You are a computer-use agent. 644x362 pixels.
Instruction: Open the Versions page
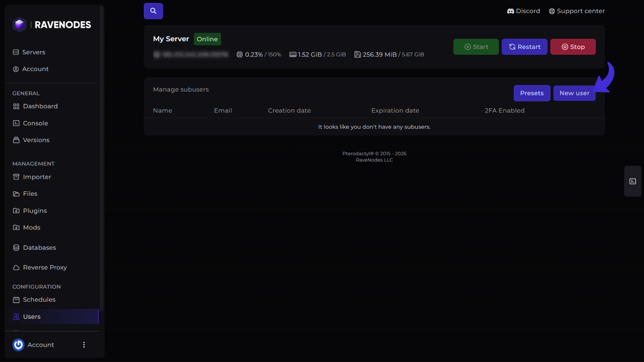(52, 140)
